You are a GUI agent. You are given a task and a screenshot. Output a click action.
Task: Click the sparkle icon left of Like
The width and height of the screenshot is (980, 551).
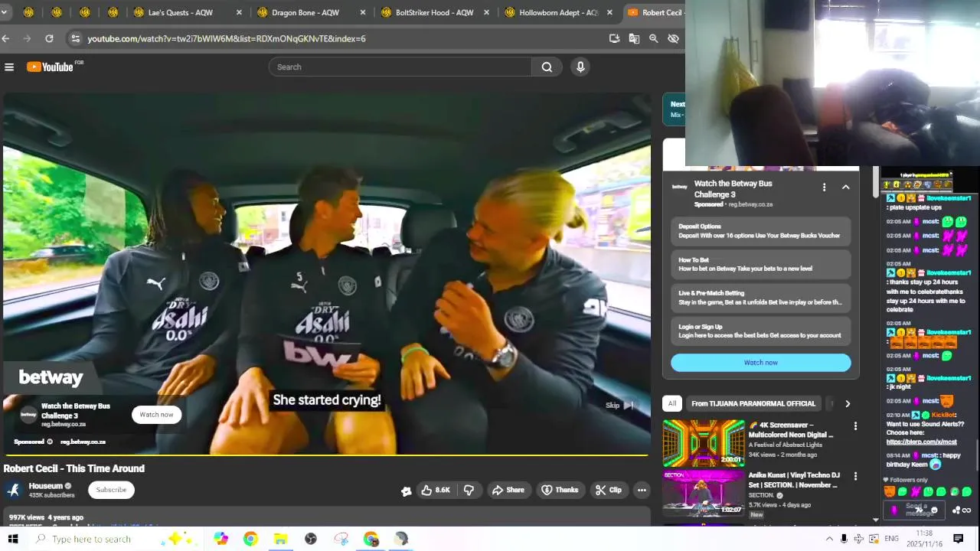click(406, 491)
